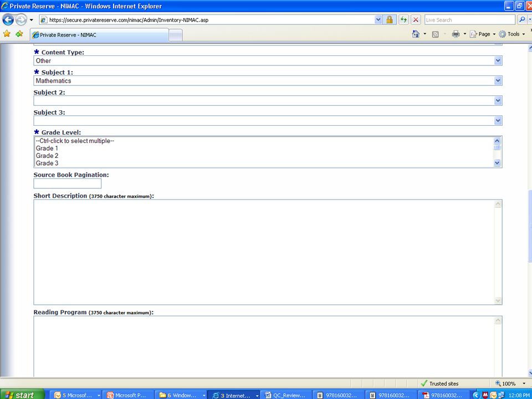Open the Content Type dropdown showing Other

point(268,61)
